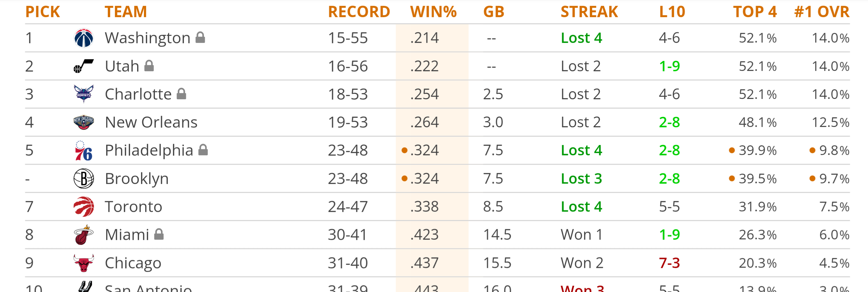Click the Washington Wizards logo
Viewport: 868px width, 292px height.
(x=84, y=38)
